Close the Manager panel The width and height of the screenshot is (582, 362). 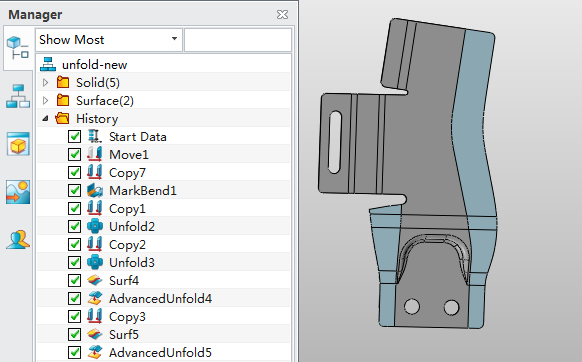(282, 14)
